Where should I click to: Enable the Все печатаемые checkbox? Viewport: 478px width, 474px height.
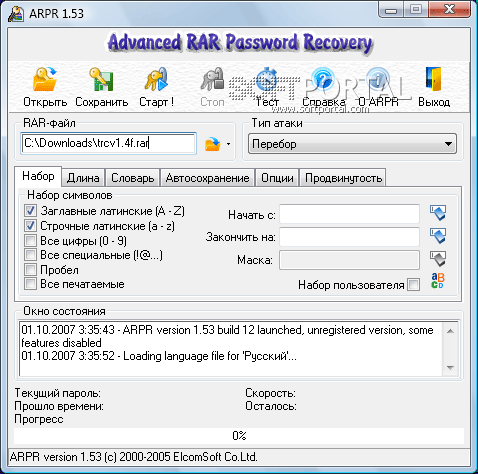point(30,284)
